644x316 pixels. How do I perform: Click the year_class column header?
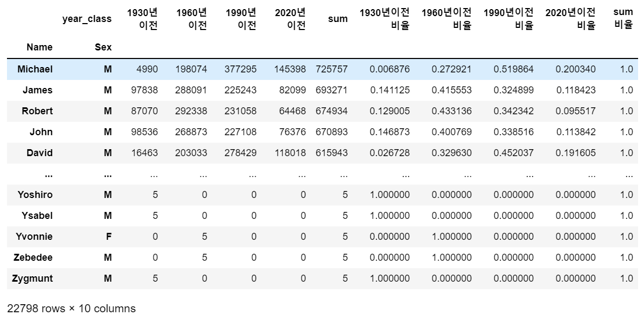pyautogui.click(x=87, y=19)
